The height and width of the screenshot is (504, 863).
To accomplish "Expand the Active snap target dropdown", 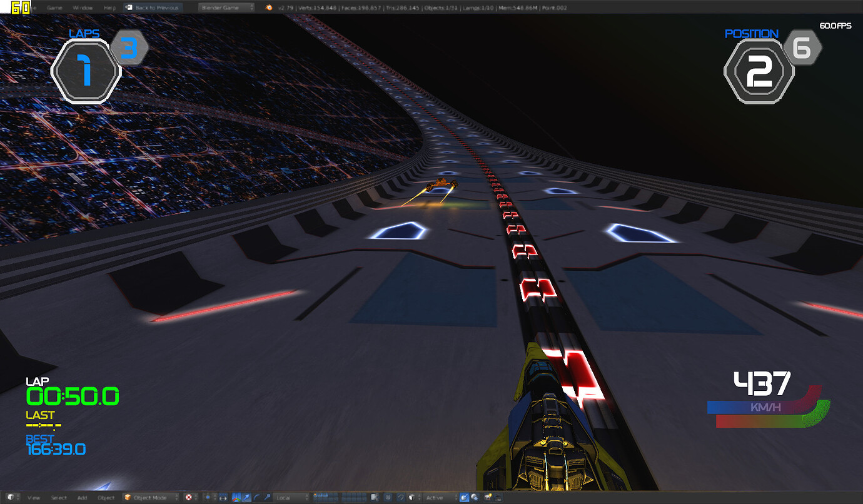I will pos(440,498).
